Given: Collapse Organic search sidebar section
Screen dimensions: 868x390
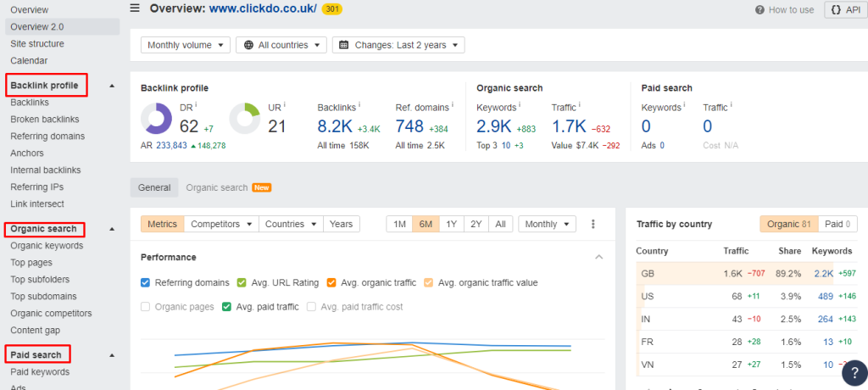Looking at the screenshot, I should click(112, 229).
